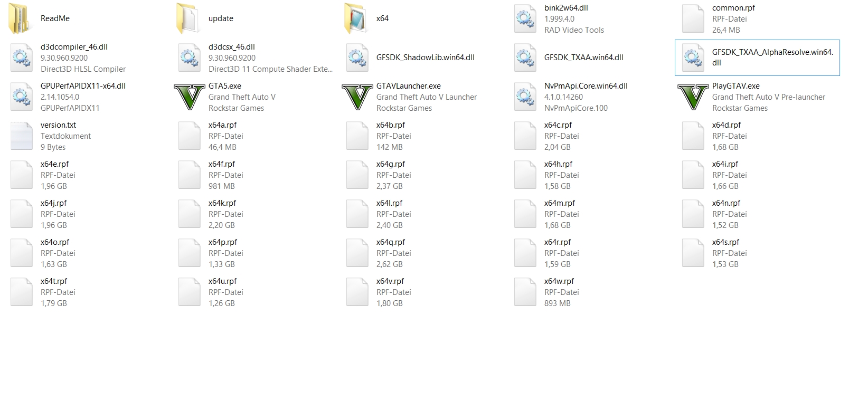Screen dimensions: 868x420
Task: Click the text Grand Theft Auto V Launcher
Action: (x=427, y=97)
